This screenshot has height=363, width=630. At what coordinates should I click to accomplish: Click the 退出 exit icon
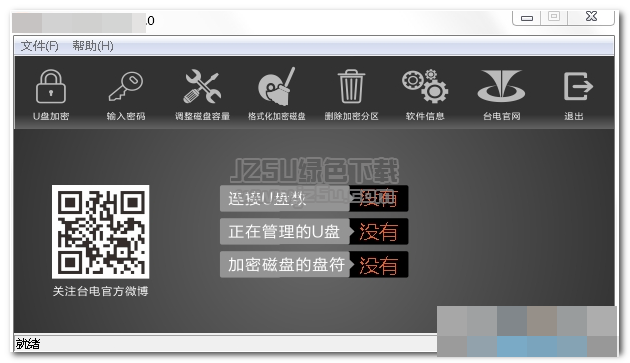point(578,86)
